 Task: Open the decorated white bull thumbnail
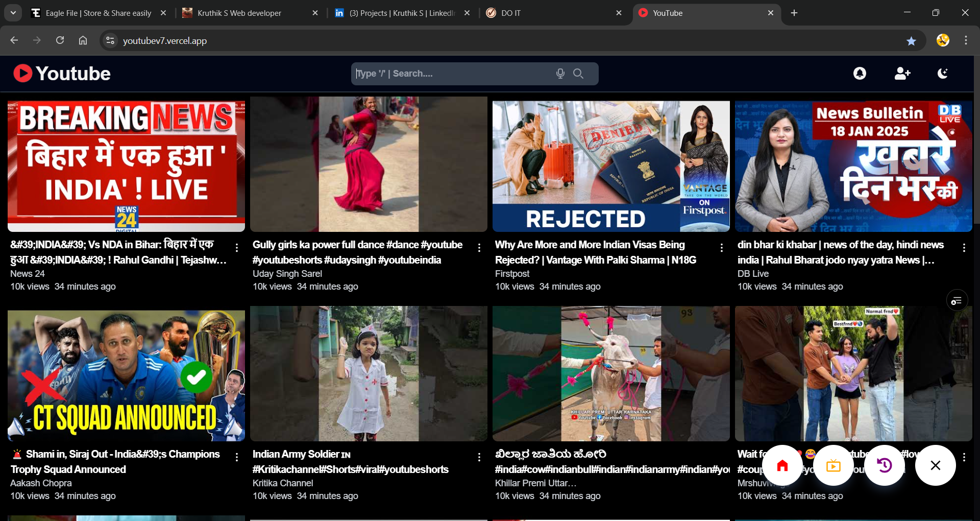pyautogui.click(x=611, y=374)
